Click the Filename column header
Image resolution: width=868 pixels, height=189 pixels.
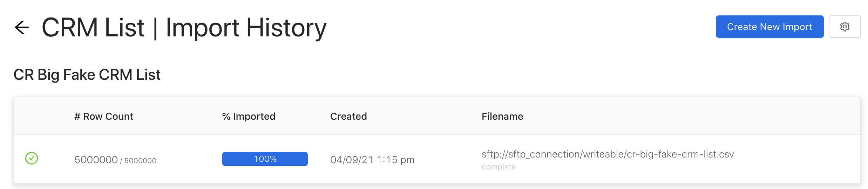tap(502, 116)
